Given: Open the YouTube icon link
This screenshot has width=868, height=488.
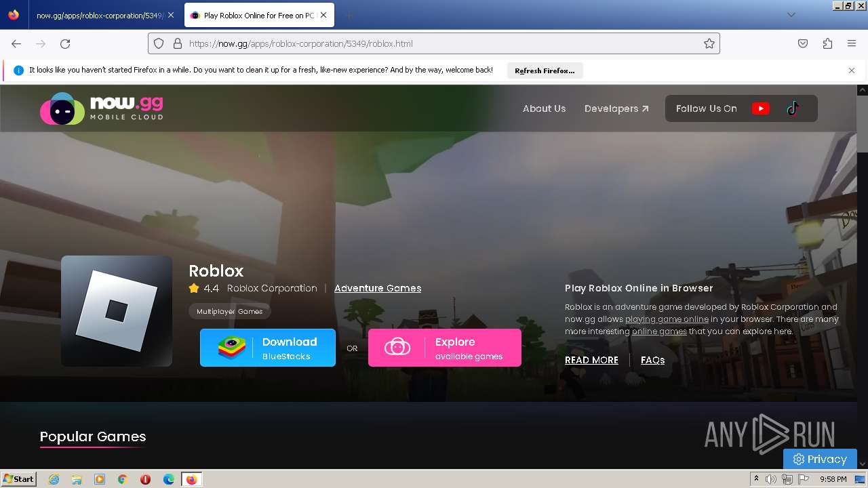Looking at the screenshot, I should click(x=760, y=108).
